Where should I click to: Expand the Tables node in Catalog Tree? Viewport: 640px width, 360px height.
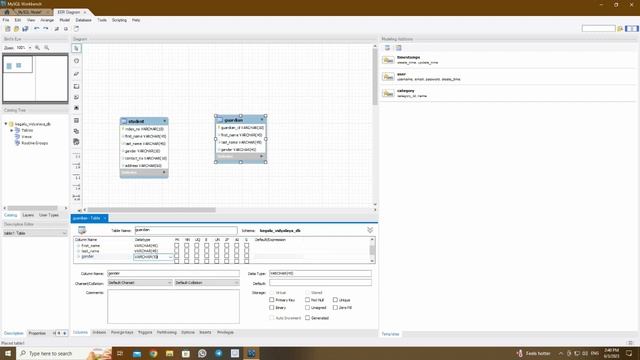click(x=11, y=130)
